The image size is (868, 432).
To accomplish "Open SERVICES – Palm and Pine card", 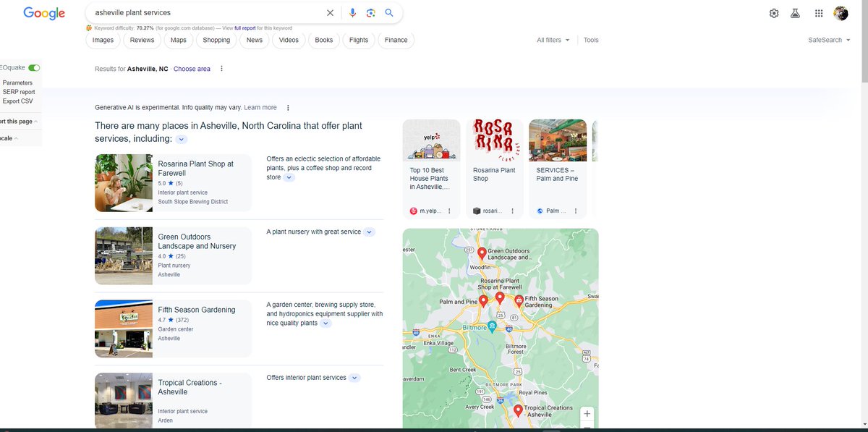I will [x=558, y=169].
